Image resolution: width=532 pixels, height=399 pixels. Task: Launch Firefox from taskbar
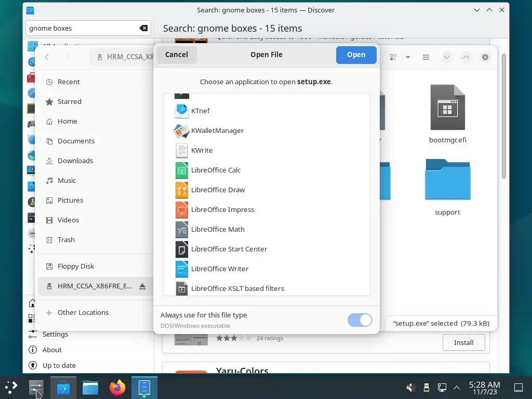coord(117,388)
